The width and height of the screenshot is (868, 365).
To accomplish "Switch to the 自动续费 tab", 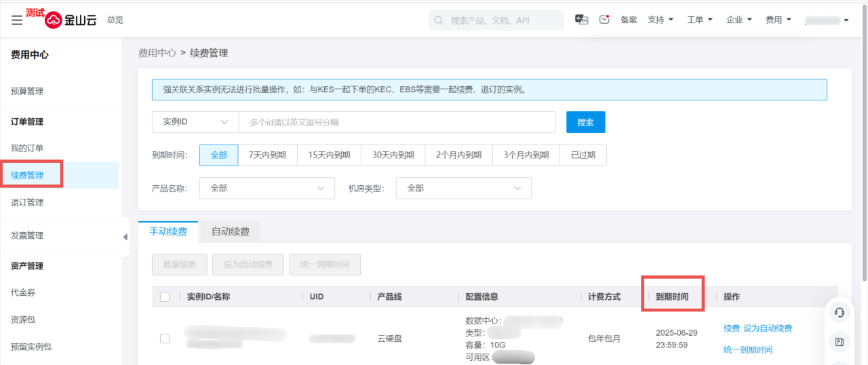I will pos(231,231).
